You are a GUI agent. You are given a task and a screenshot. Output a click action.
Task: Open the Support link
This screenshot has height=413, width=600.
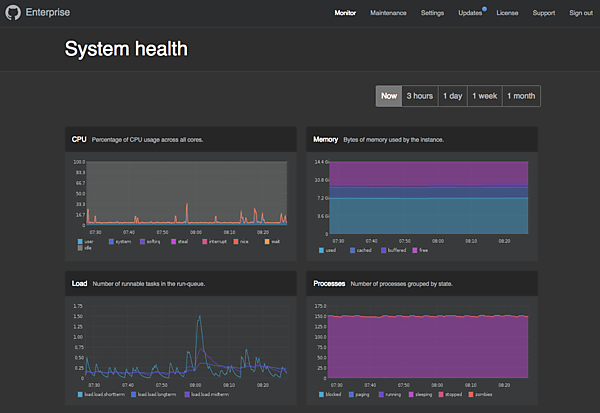tap(543, 13)
